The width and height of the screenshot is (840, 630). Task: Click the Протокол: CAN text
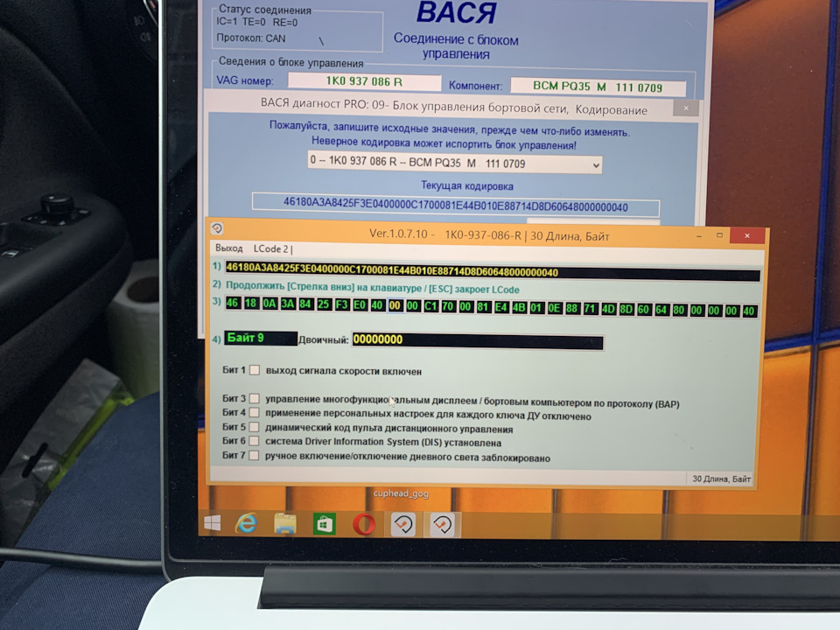click(251, 38)
